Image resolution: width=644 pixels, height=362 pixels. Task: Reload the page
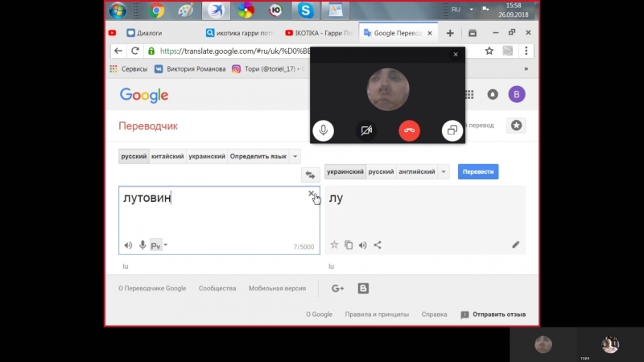(134, 51)
